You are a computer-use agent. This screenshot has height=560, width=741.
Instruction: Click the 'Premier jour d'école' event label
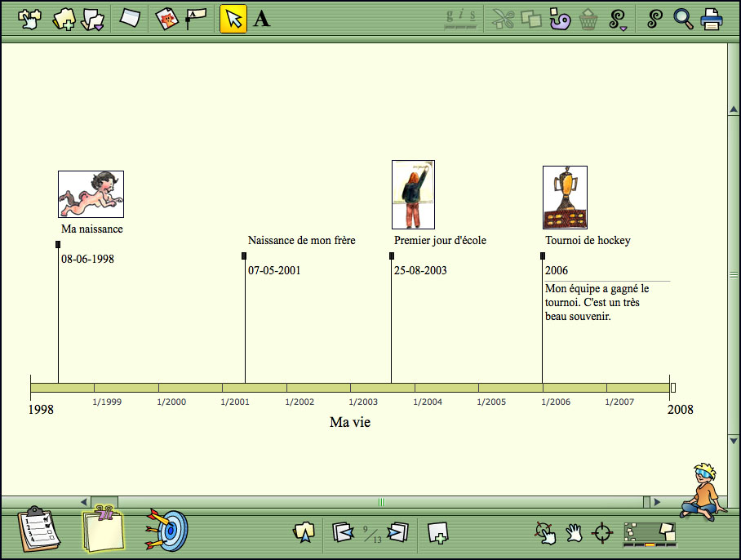[x=440, y=240]
